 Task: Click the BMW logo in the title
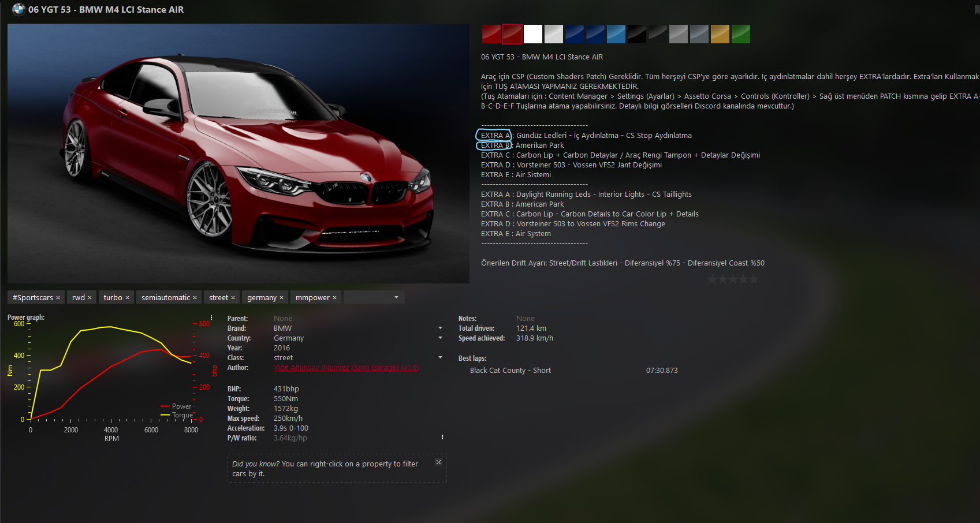(19, 9)
